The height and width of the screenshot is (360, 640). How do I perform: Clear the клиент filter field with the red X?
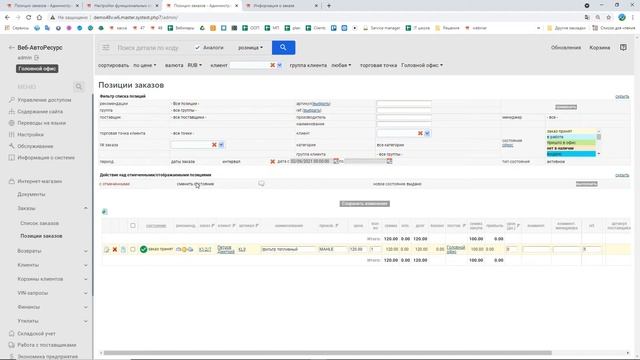point(420,133)
